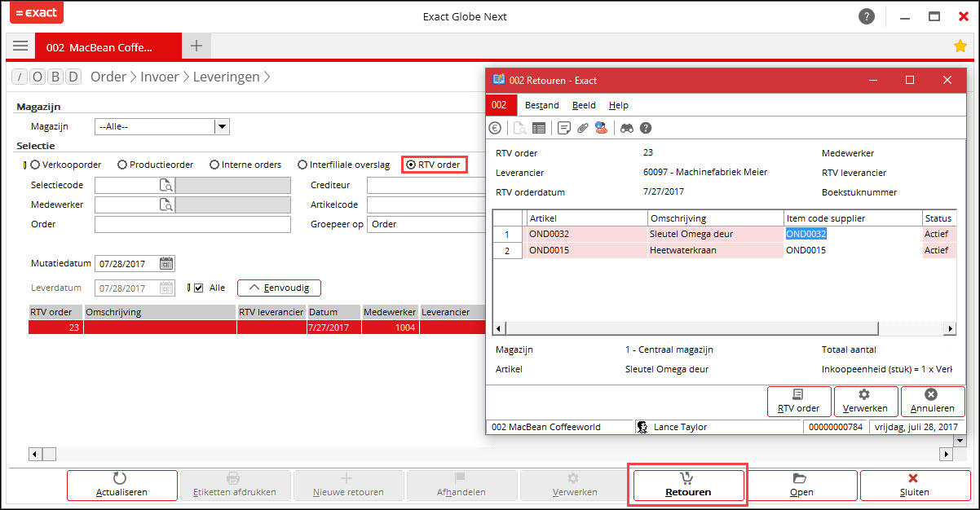980x510 pixels.
Task: Click the Retouren window app icon
Action: (498, 80)
